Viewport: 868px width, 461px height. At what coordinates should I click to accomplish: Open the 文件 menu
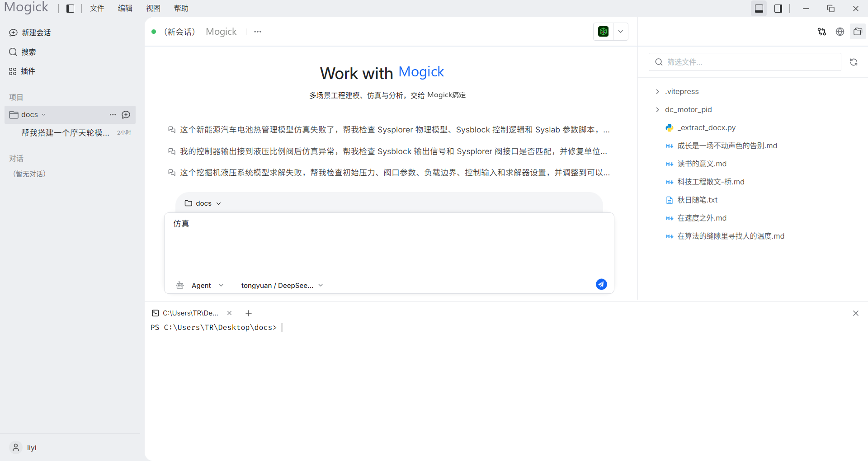point(97,9)
